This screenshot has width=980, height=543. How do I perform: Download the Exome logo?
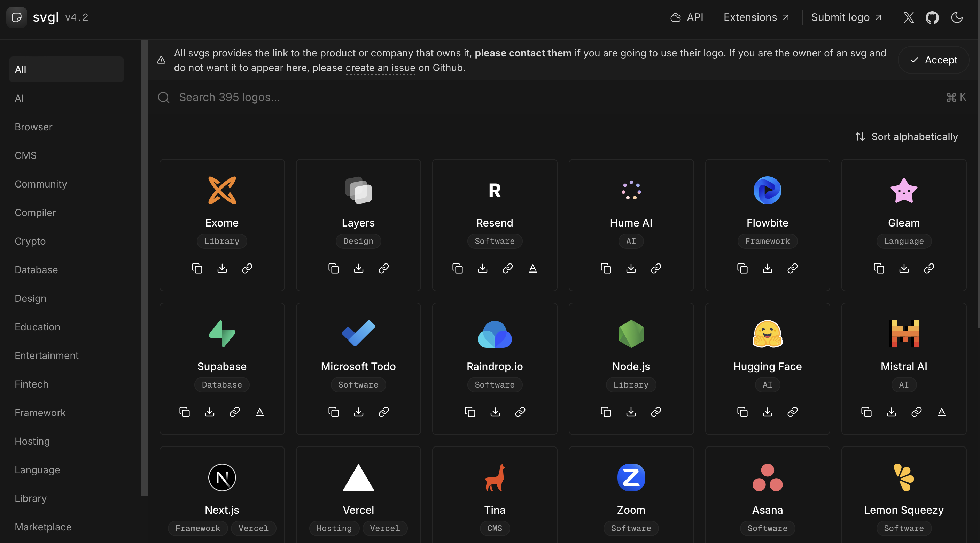click(222, 268)
